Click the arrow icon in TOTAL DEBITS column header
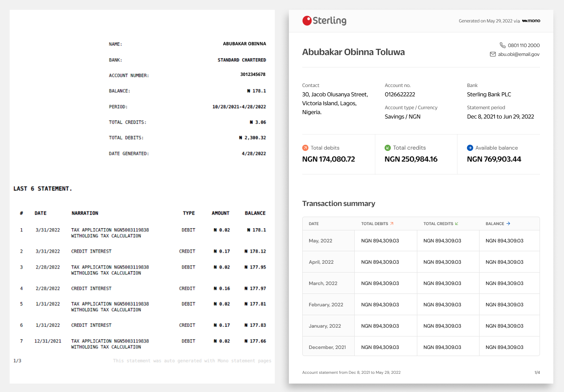This screenshot has height=392, width=564. tap(392, 224)
